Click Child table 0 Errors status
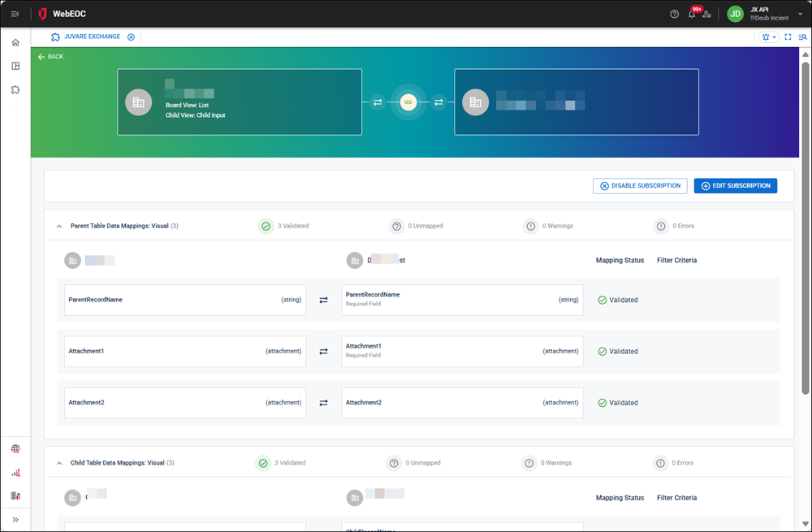 tap(673, 463)
